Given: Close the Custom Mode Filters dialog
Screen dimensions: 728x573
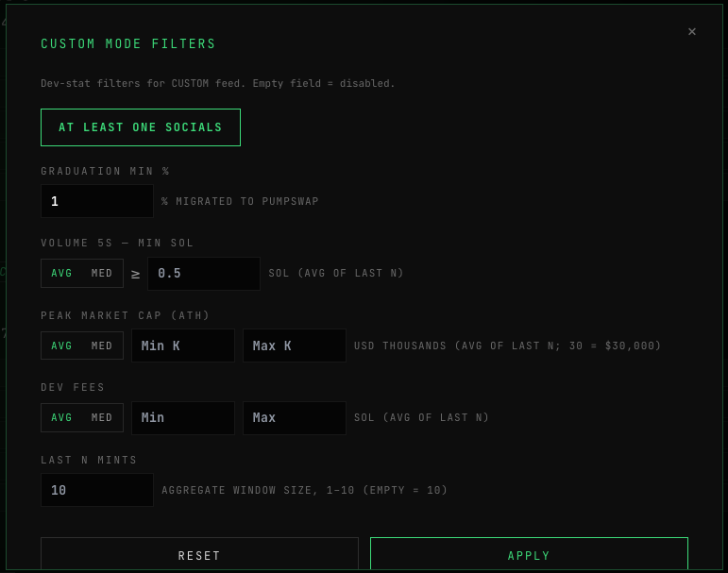Looking at the screenshot, I should coord(692,31).
